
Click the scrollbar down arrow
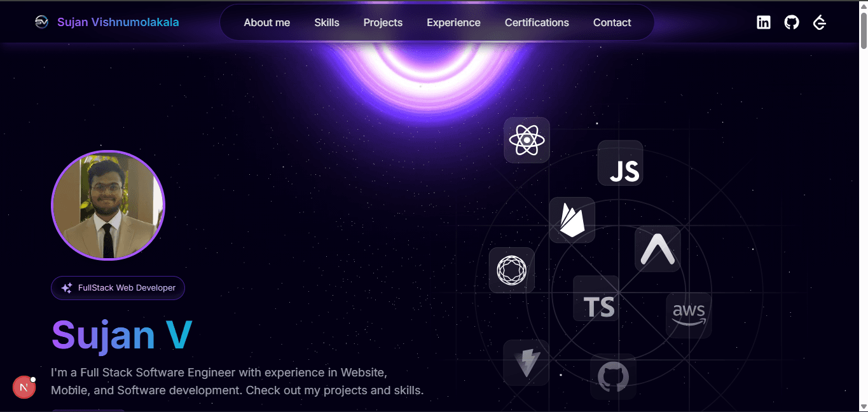click(x=863, y=406)
